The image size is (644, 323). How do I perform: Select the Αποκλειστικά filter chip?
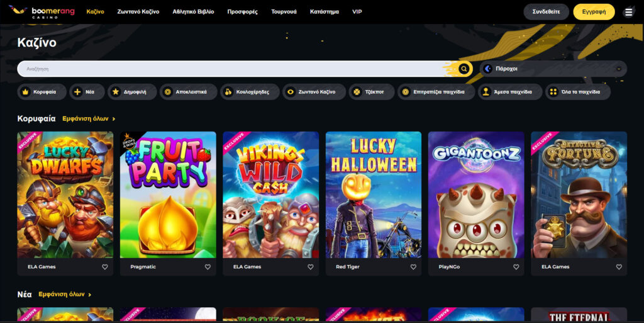[x=188, y=92]
